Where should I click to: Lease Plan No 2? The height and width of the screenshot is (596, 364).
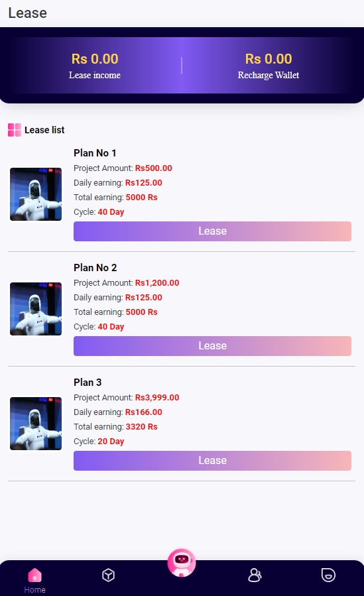(x=212, y=346)
